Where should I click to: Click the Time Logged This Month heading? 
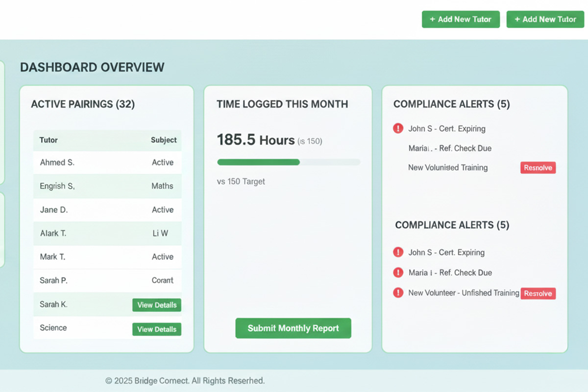pos(282,104)
